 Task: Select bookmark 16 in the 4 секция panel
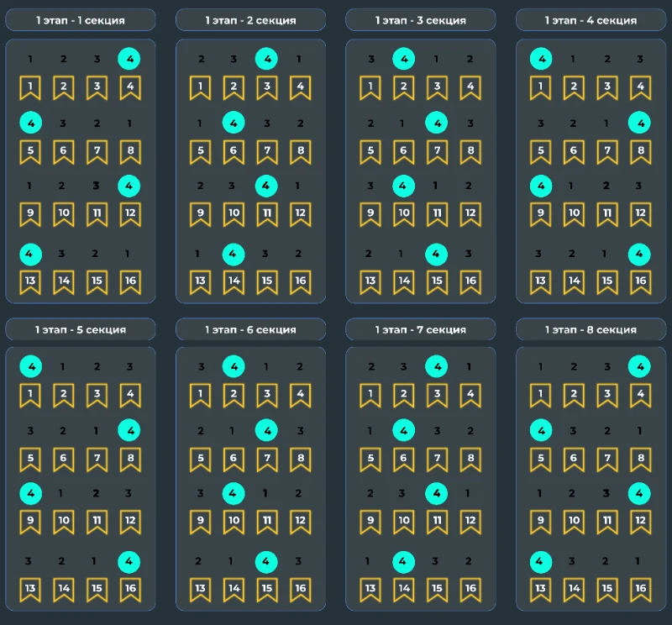point(641,282)
